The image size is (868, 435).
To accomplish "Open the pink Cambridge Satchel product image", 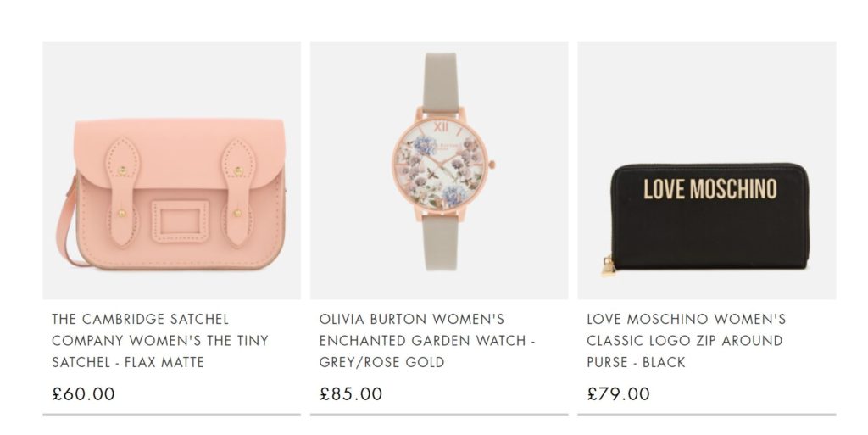I will (171, 170).
